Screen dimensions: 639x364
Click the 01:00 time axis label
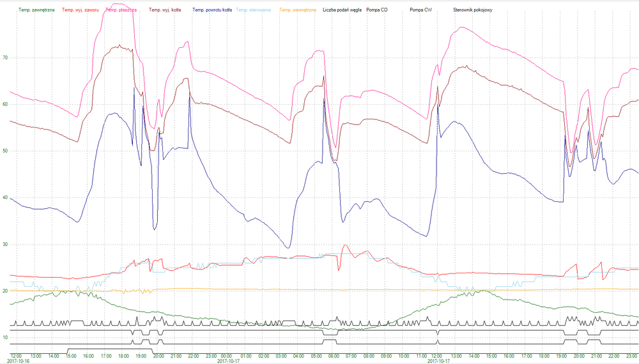click(x=246, y=356)
